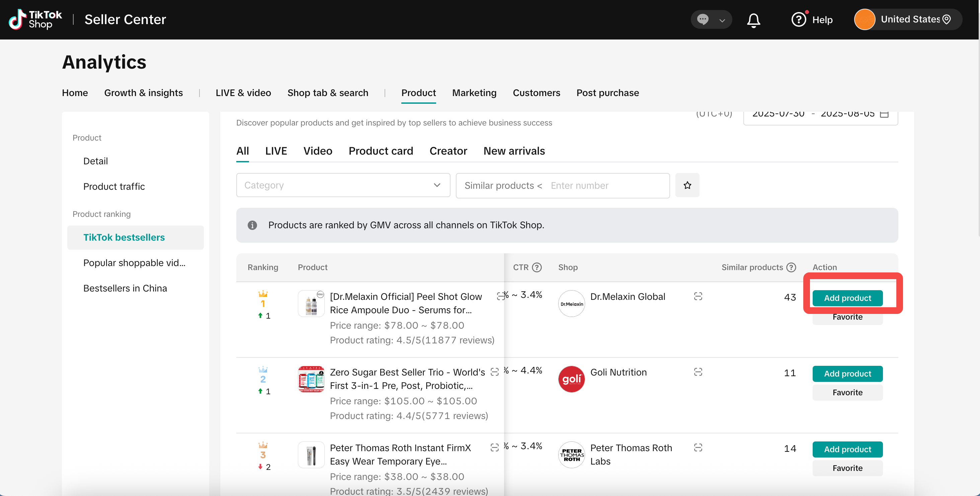Click the Help question mark icon
Screen dimensions: 980x496
(799, 19)
